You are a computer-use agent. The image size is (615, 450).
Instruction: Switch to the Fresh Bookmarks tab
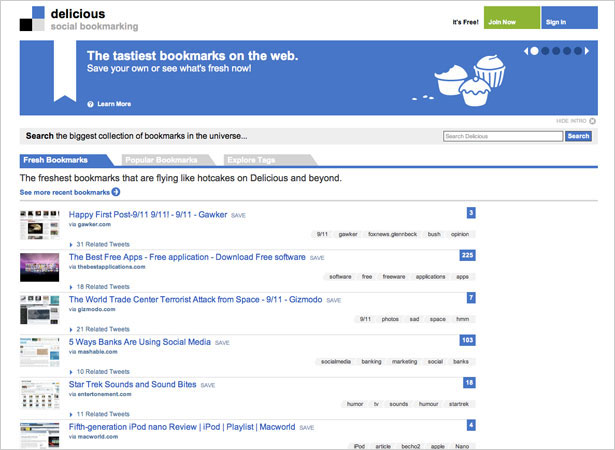[x=65, y=160]
